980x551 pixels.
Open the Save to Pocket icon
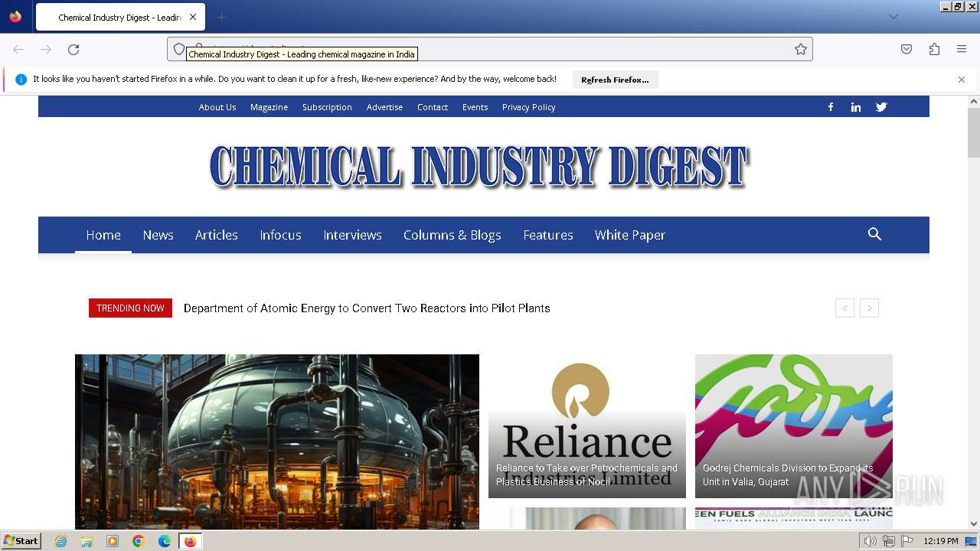pos(906,49)
